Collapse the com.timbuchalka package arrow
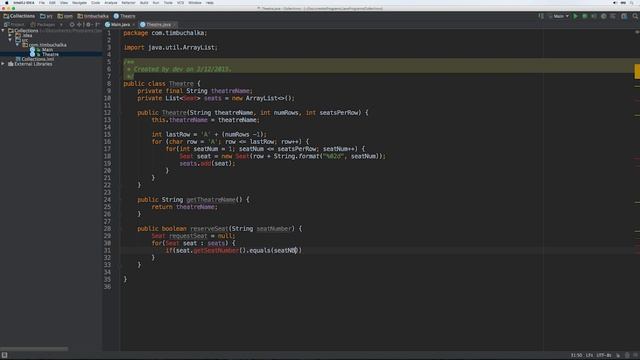This screenshot has width=640, height=360. (x=17, y=45)
